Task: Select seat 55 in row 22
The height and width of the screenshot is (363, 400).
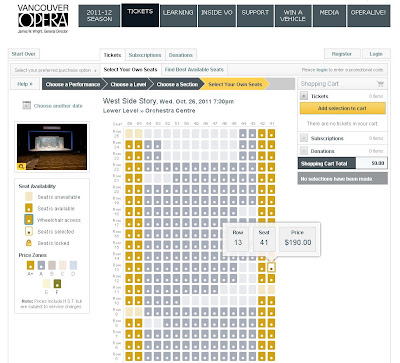Action: (138, 167)
